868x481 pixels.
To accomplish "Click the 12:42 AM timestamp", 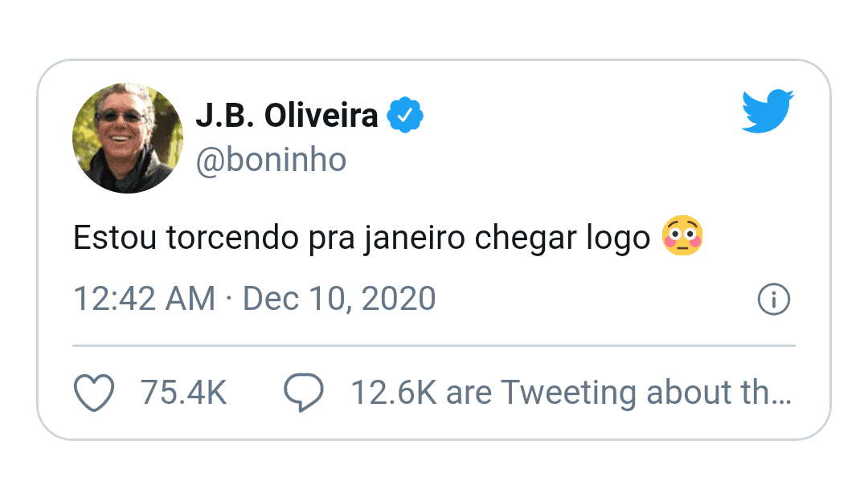I will point(144,299).
